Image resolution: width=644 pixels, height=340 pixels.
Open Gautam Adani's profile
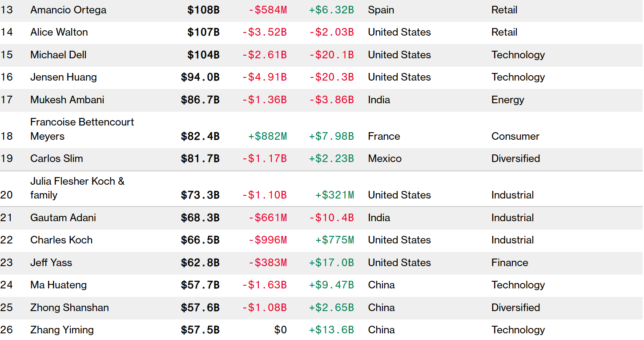tap(63, 218)
